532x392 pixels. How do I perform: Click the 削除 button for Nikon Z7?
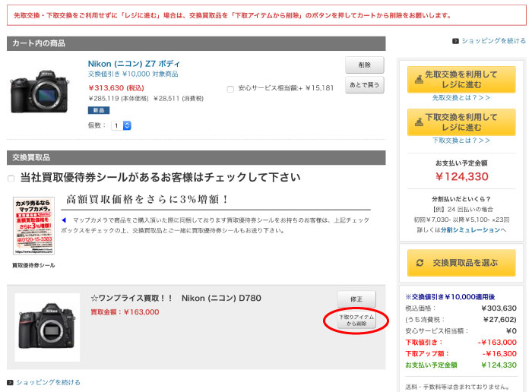364,65
